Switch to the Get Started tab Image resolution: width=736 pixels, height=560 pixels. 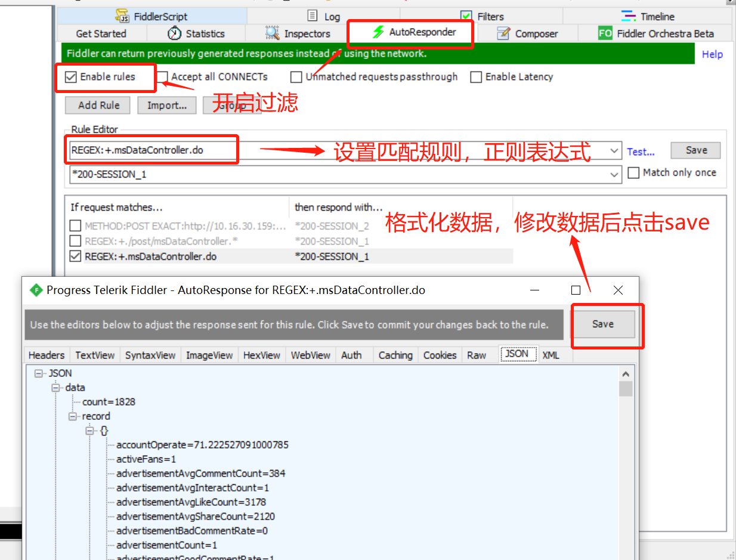click(x=101, y=33)
